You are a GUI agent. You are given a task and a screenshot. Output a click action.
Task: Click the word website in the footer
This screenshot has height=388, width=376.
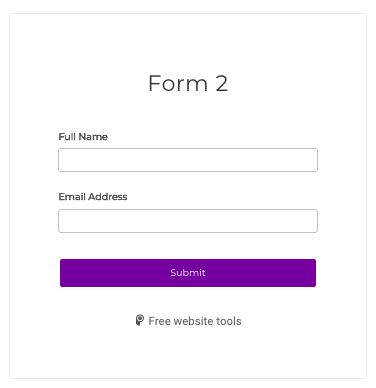193,321
